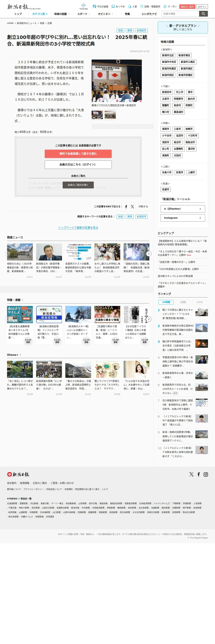Click 教育 tag above article title
Viewport: 215px width, 644px height.
tap(130, 30)
